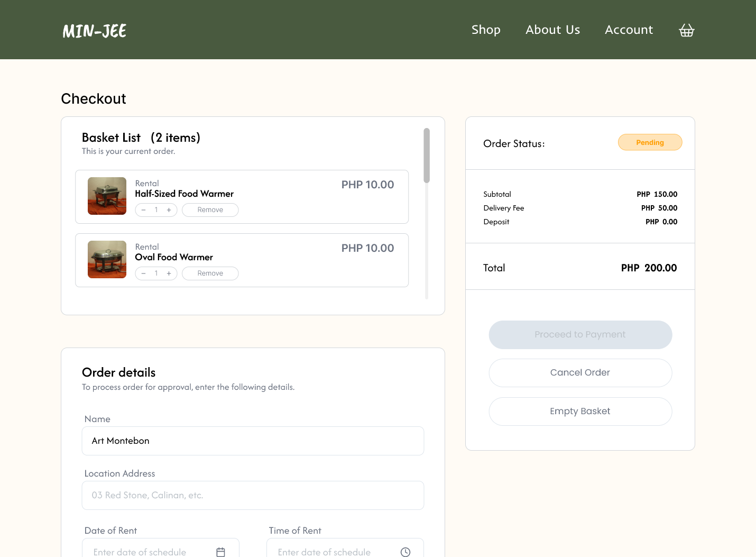
Task: Increase Half-Sized Food Warmer quantity with plus
Action: [x=169, y=210]
